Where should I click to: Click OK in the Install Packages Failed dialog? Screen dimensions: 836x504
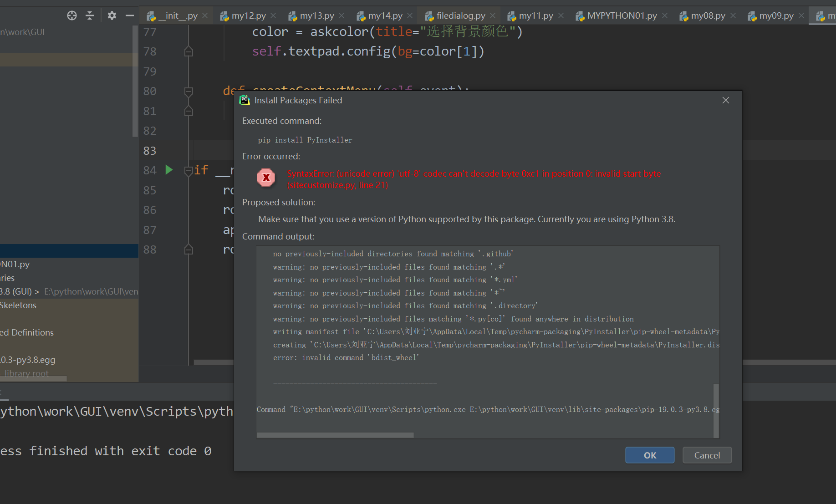[x=650, y=455]
